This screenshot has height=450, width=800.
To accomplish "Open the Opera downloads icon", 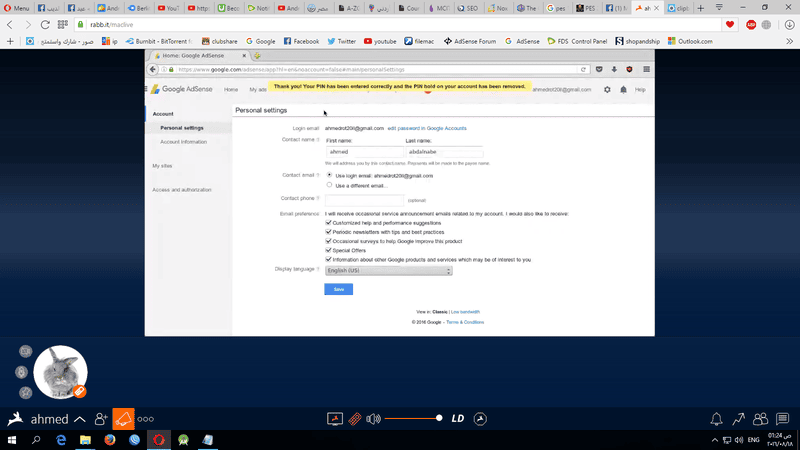I will click(789, 24).
